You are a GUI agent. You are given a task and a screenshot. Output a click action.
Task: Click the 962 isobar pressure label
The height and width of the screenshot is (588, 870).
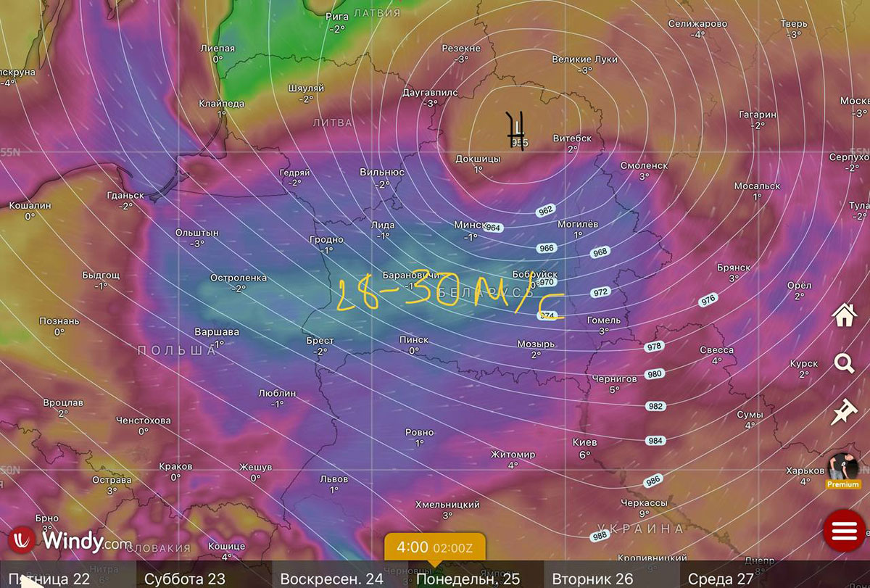546,210
